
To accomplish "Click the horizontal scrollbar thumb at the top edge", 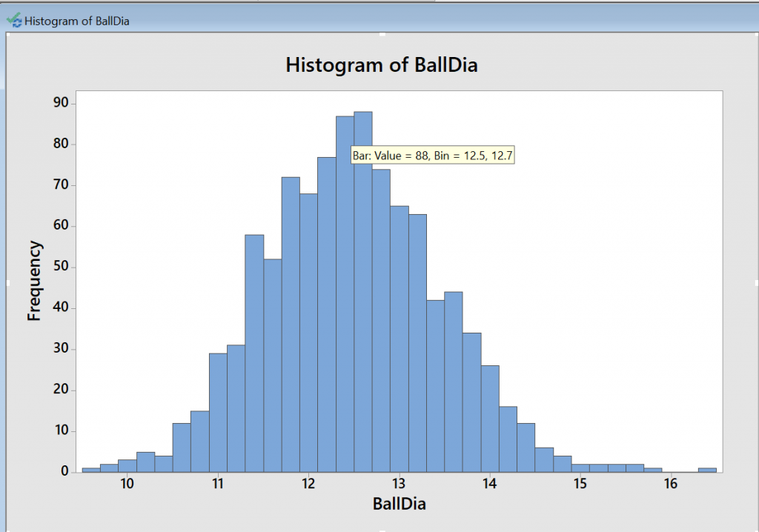I will pyautogui.click(x=382, y=33).
